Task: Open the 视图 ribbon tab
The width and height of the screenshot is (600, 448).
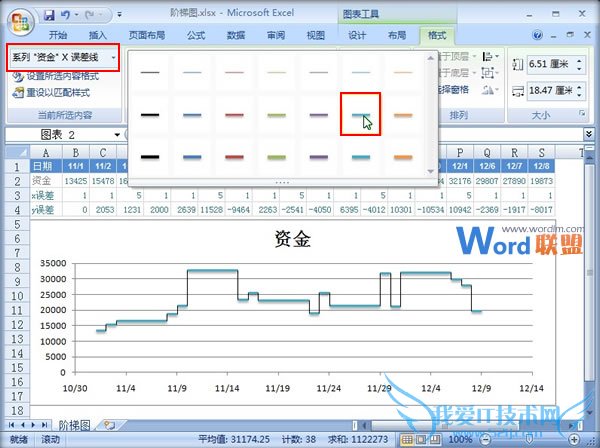Action: click(x=316, y=35)
